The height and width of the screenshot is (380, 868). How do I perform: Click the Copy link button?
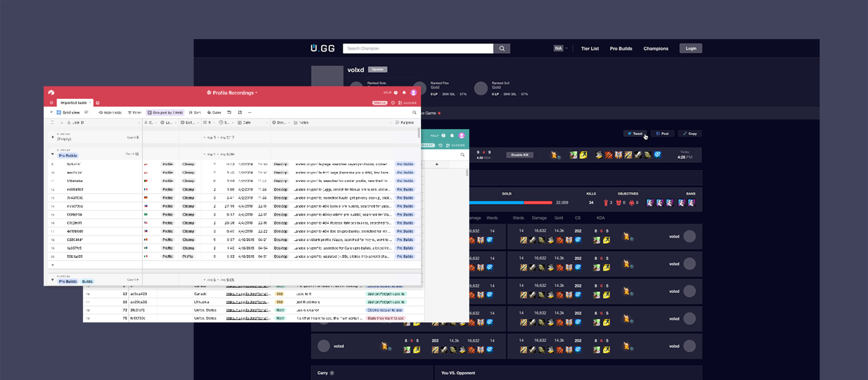(690, 134)
